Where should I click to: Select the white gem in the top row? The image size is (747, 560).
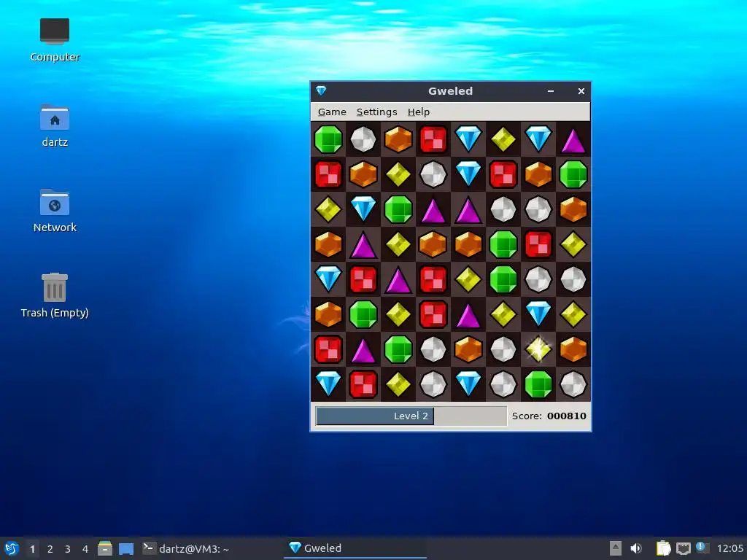tap(363, 139)
